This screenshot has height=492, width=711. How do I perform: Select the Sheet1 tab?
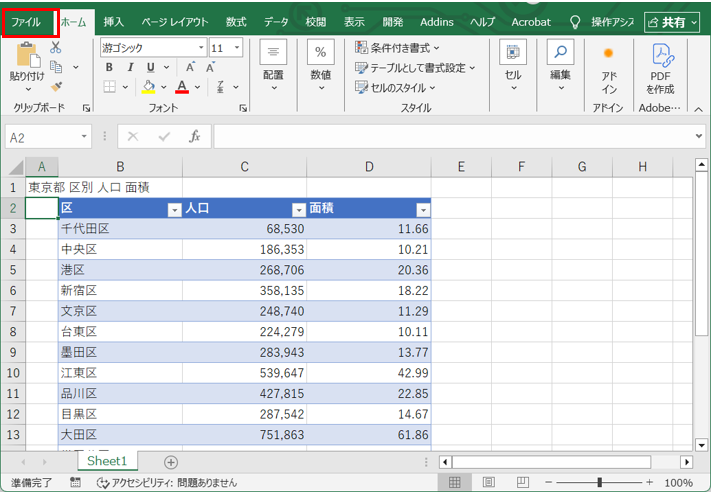107,461
